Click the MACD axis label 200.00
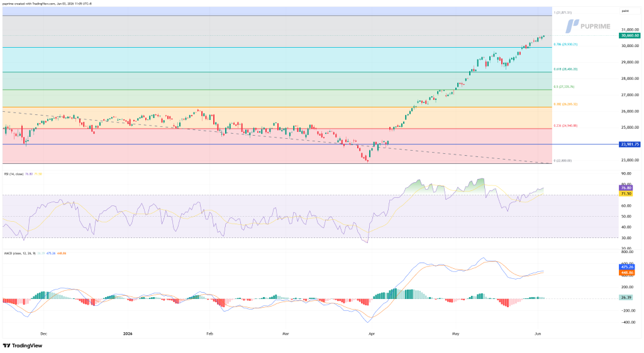This screenshot has width=644, height=353. [x=627, y=287]
